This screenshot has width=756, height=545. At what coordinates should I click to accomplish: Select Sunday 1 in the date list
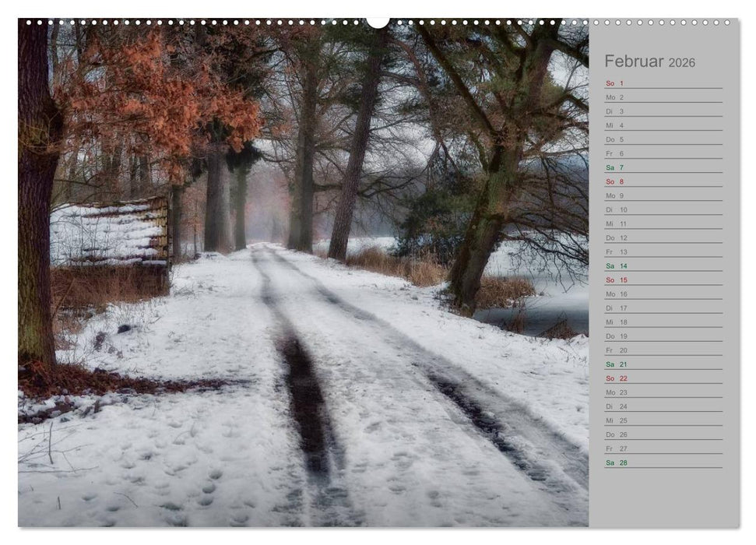(615, 83)
